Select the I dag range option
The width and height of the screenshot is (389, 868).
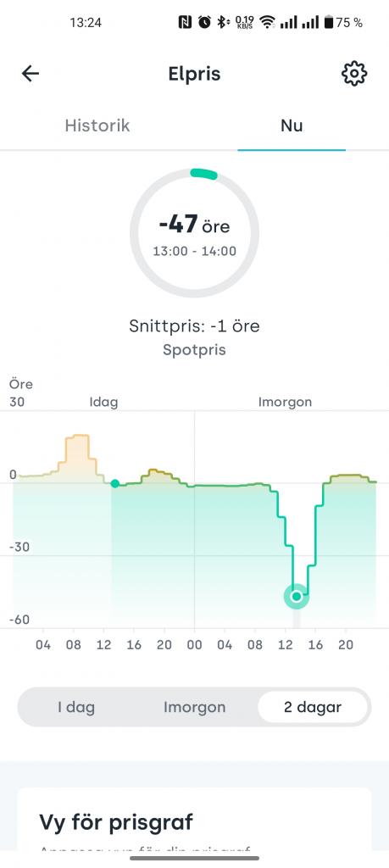pyautogui.click(x=76, y=707)
